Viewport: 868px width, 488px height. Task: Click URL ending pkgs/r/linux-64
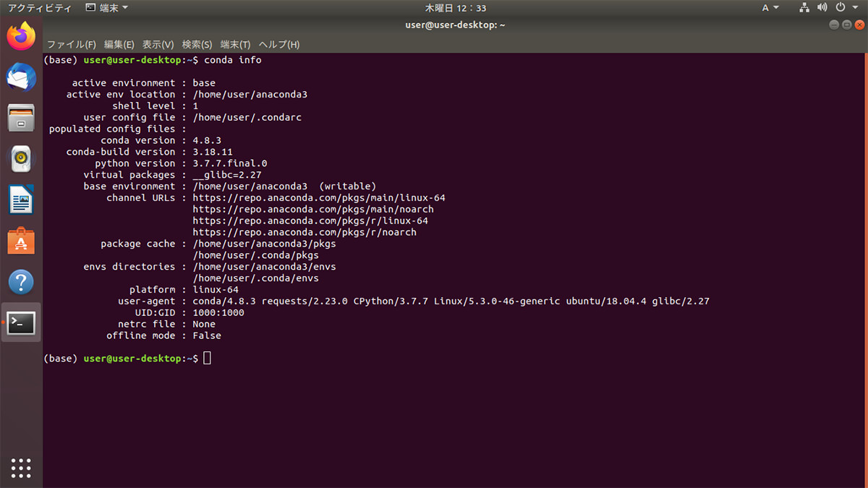tap(310, 221)
